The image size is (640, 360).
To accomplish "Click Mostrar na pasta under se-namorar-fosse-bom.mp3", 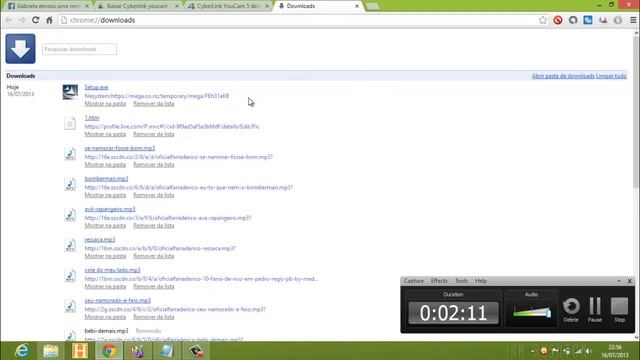I will click(105, 164).
